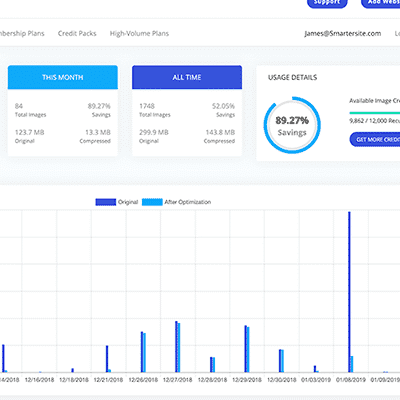Screen dimensions: 400x400
Task: Click the 12/27/2018 Original bar
Action: (176, 347)
